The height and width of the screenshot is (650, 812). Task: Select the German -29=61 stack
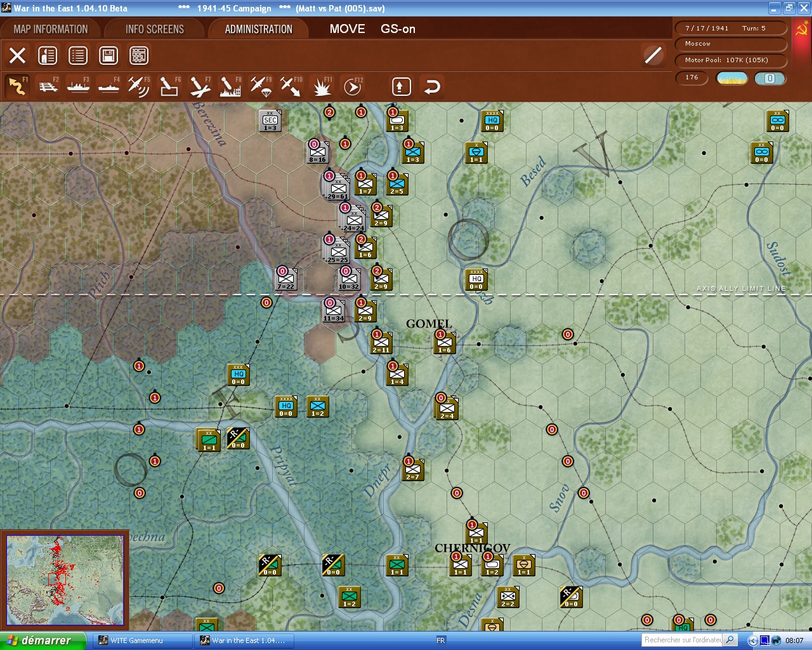click(x=337, y=187)
